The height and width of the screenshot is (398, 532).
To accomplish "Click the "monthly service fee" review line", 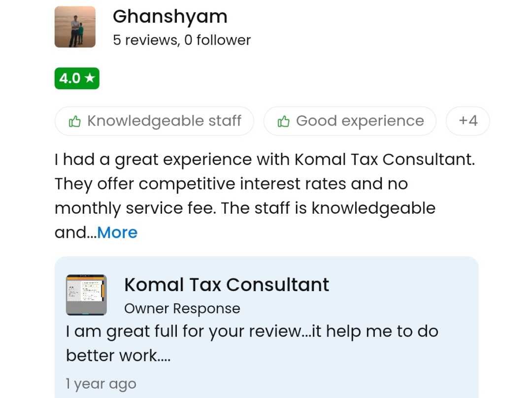I will [x=245, y=208].
